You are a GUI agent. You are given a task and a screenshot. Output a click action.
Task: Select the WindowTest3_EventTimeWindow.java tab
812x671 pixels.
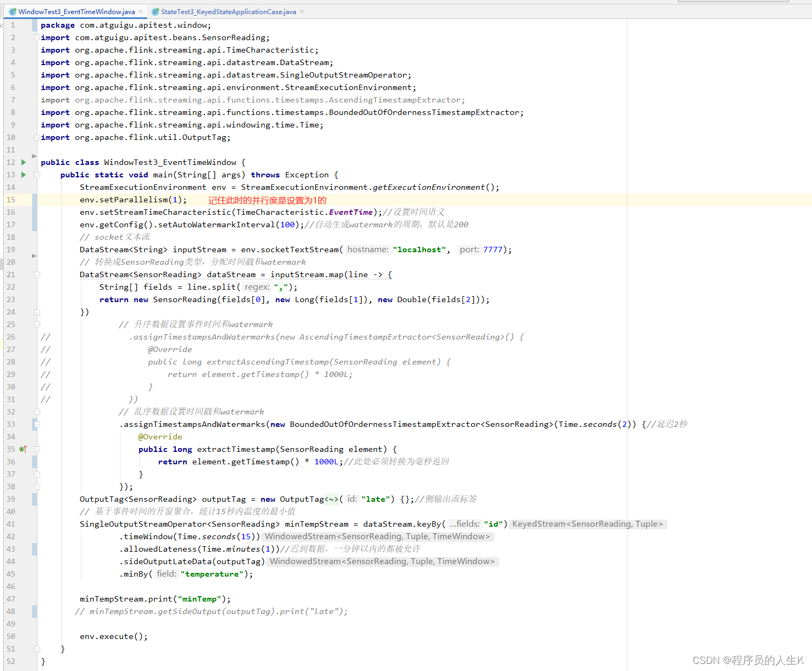(76, 11)
